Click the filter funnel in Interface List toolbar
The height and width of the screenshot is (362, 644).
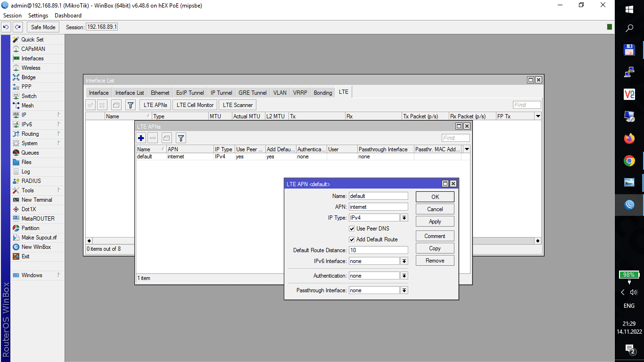coord(131,105)
